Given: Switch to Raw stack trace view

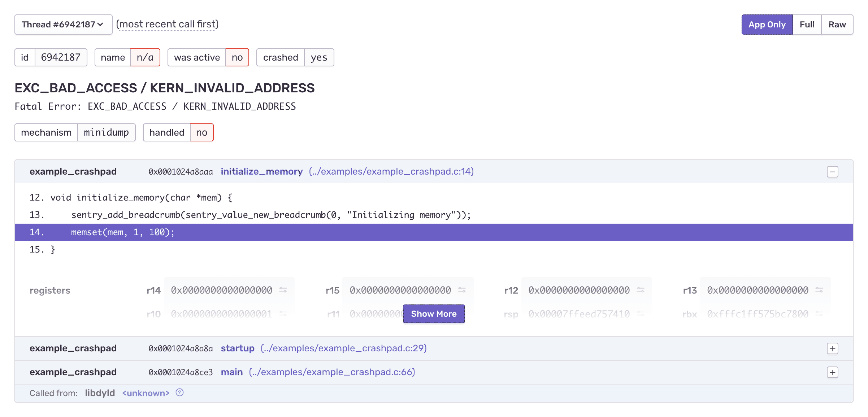Looking at the screenshot, I should (x=837, y=25).
